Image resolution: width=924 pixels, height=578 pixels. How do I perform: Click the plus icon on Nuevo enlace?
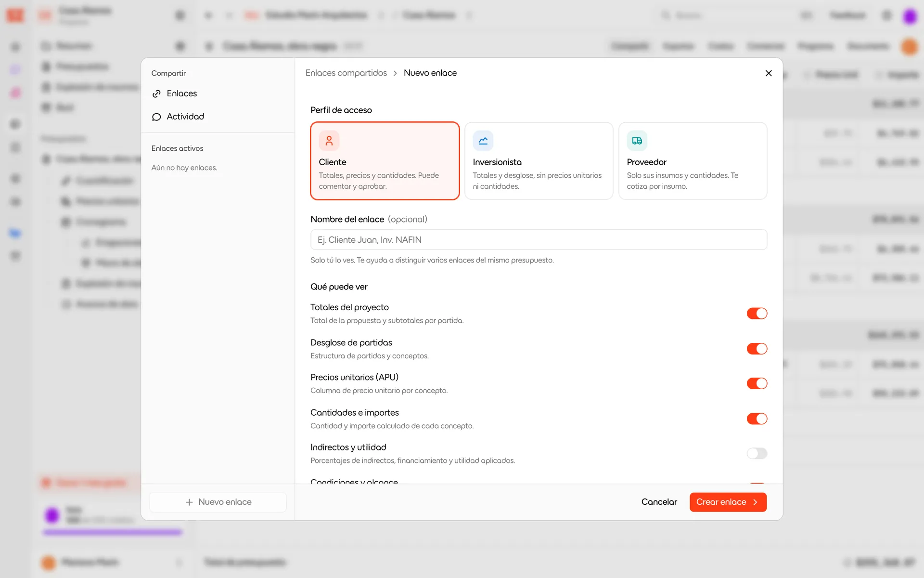click(189, 502)
